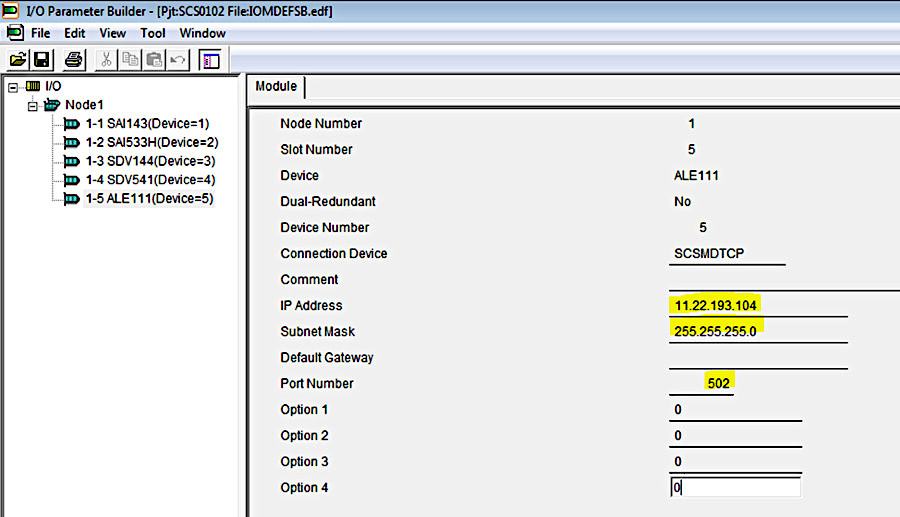Open the File menu
The height and width of the screenshot is (517, 900).
40,33
